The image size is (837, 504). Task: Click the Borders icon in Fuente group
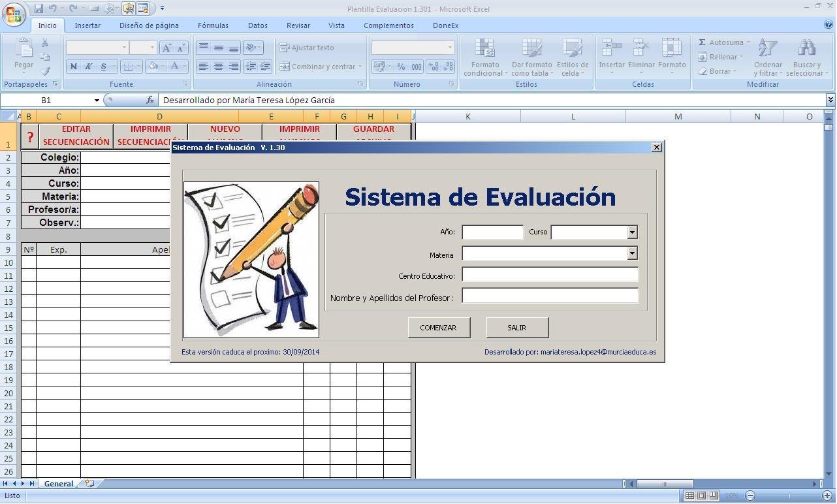[x=128, y=67]
